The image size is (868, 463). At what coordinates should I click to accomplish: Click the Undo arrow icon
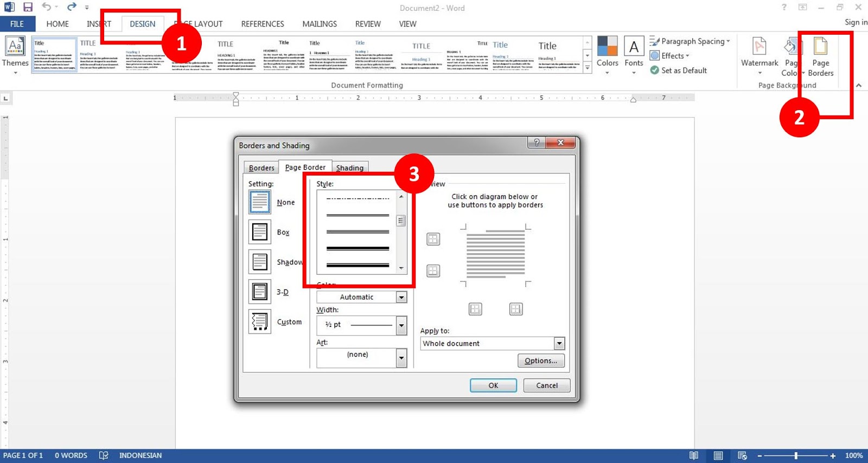point(47,7)
